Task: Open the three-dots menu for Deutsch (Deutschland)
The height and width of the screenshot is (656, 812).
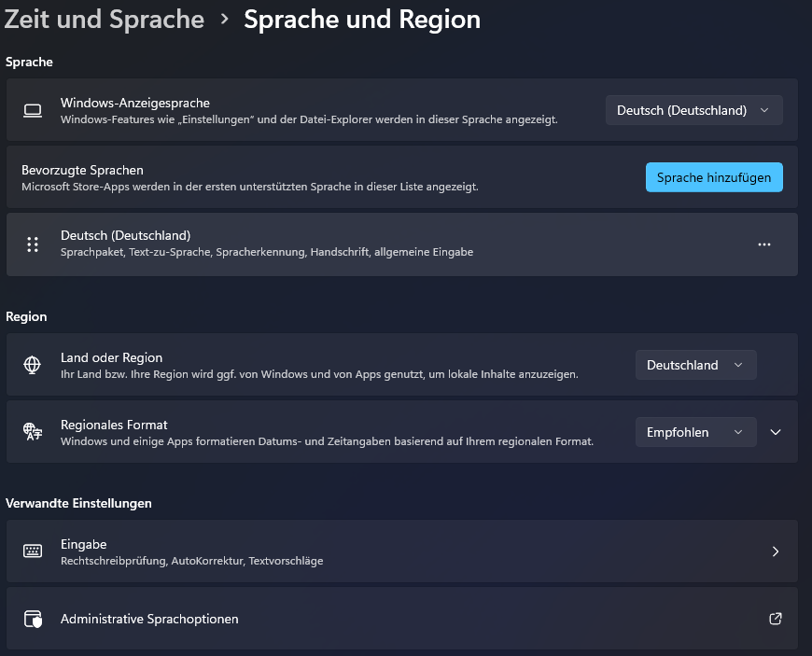Action: pyautogui.click(x=764, y=244)
